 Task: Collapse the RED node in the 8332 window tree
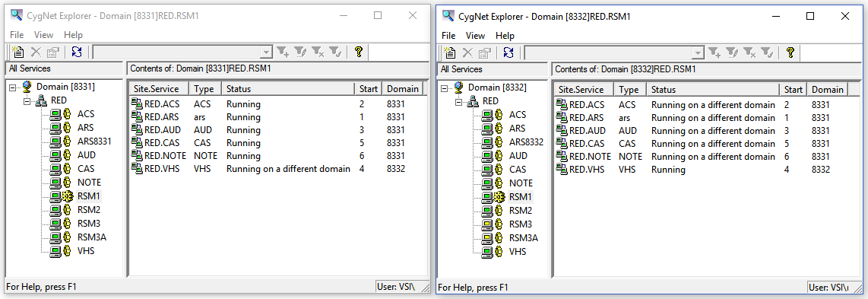459,101
